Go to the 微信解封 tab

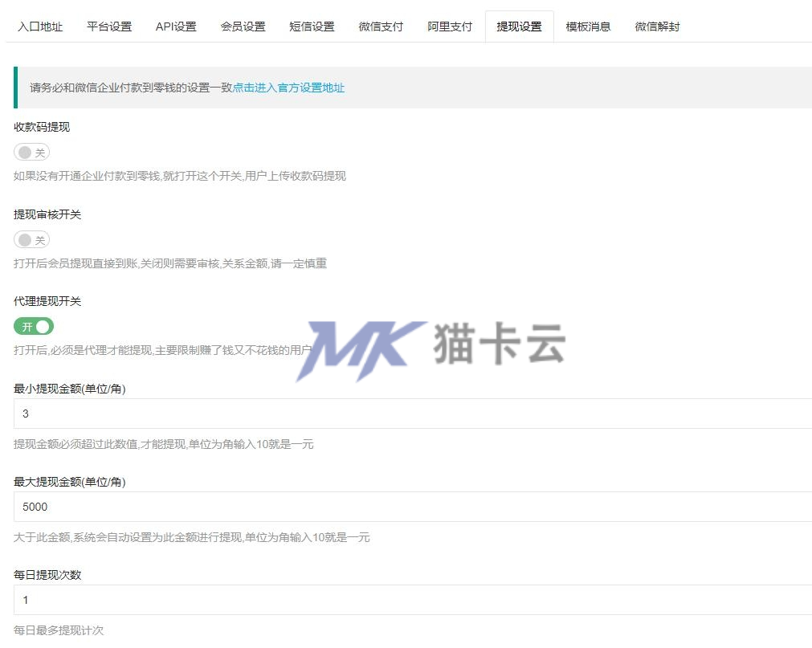click(657, 26)
